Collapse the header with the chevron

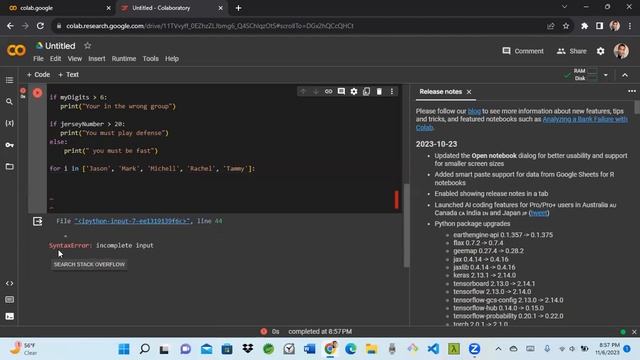(x=625, y=75)
